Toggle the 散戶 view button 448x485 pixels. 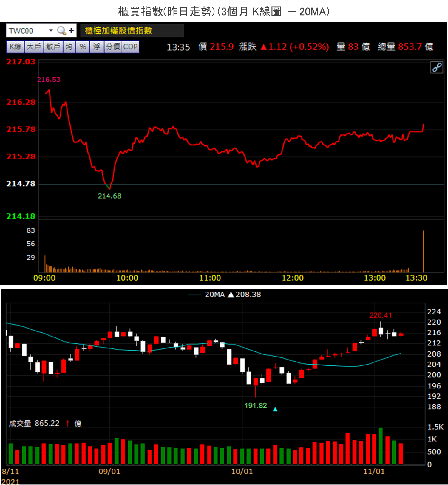pos(53,47)
